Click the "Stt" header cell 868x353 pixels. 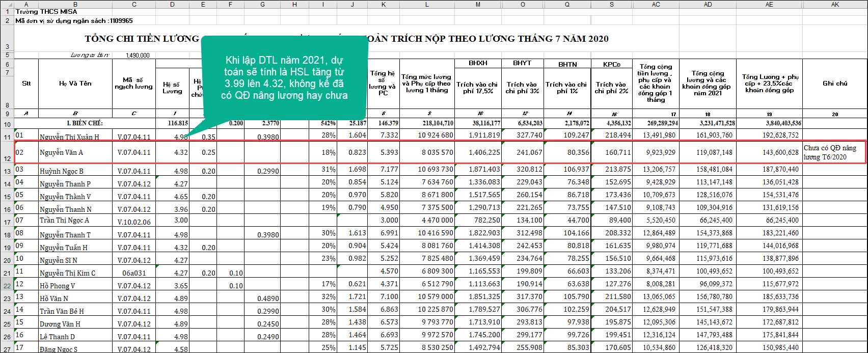(x=26, y=84)
